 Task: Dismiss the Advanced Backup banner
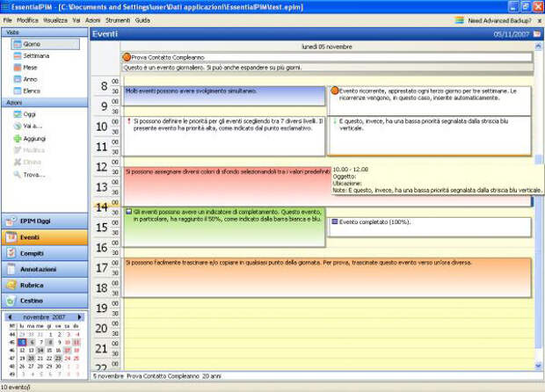(x=540, y=21)
